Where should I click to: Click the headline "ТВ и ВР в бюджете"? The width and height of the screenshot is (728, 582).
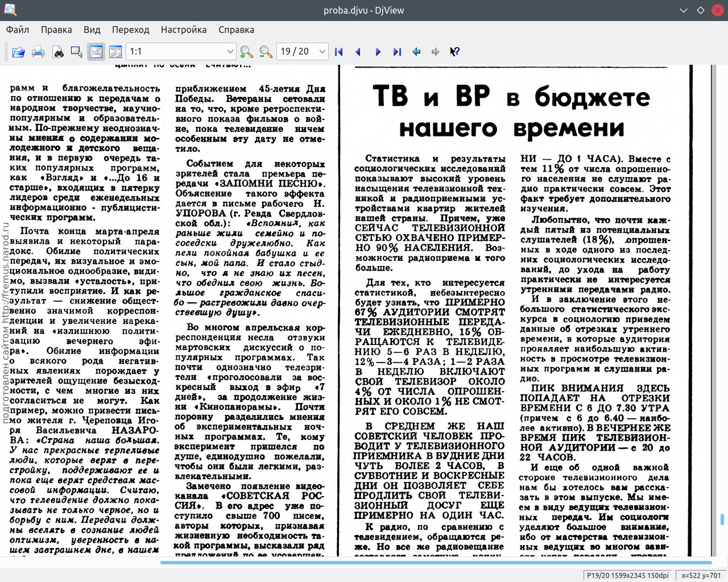point(511,97)
